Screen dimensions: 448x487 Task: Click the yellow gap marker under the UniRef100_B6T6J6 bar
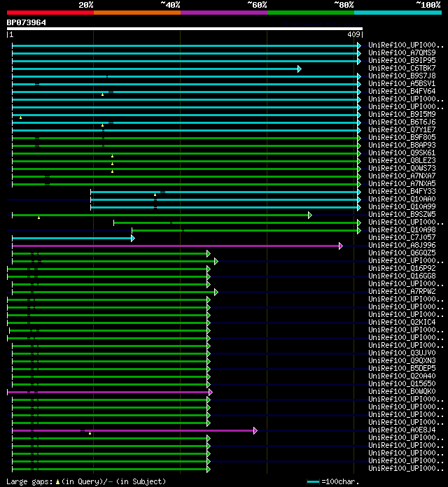(102, 125)
